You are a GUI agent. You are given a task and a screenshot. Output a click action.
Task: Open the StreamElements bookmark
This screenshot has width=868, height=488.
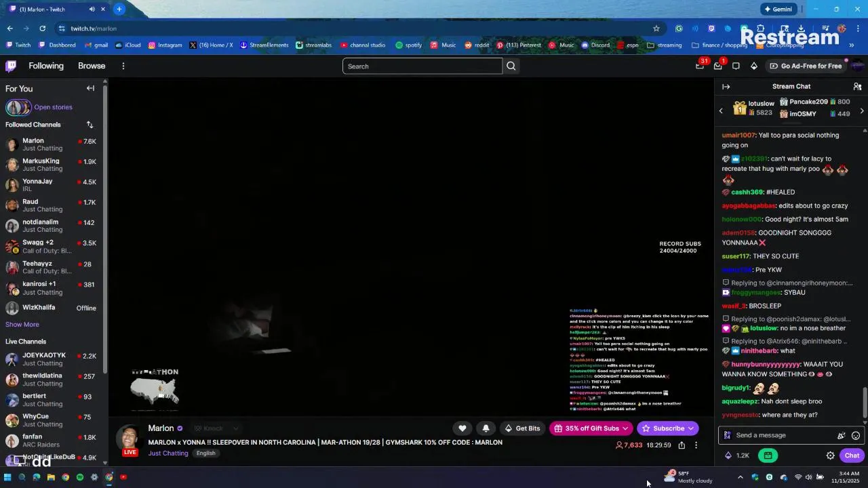264,45
